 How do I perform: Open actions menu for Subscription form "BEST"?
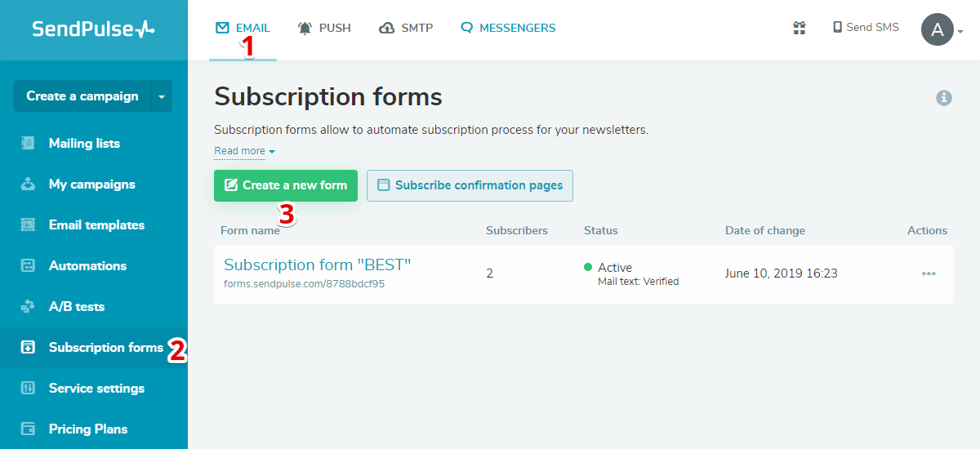pos(929,273)
